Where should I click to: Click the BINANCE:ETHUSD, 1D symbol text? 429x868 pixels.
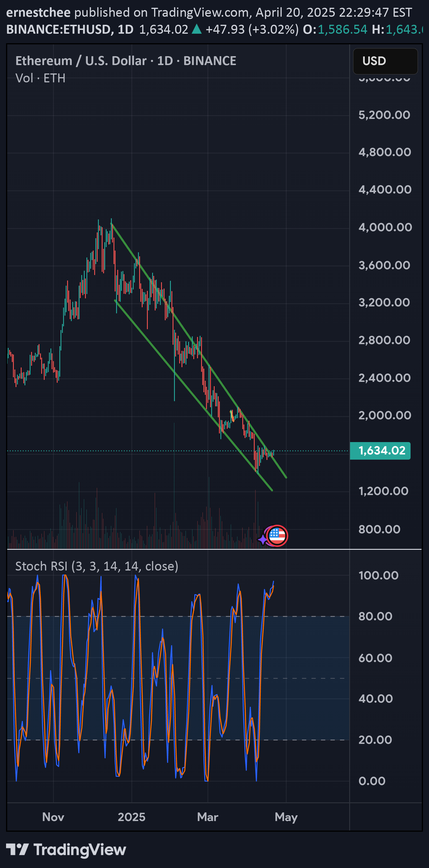[70, 30]
